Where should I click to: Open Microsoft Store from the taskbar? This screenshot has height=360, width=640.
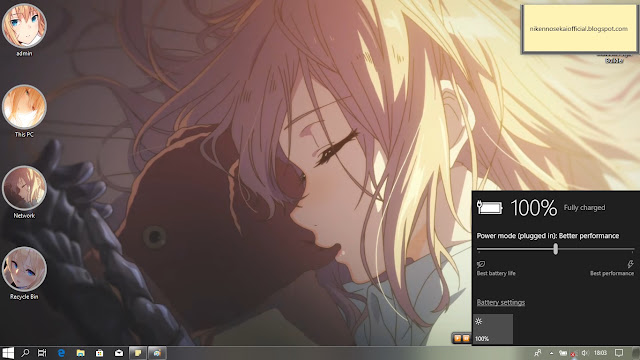tap(100, 353)
